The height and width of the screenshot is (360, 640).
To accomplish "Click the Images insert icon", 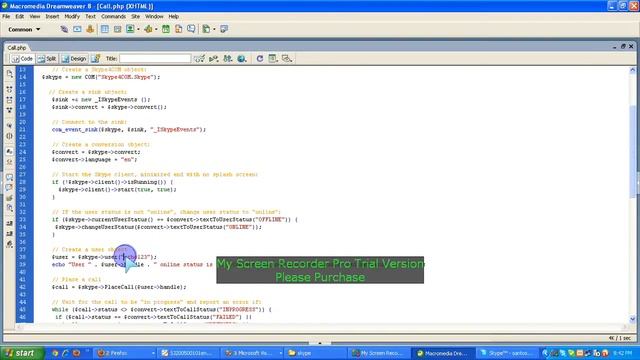I will pos(130,29).
